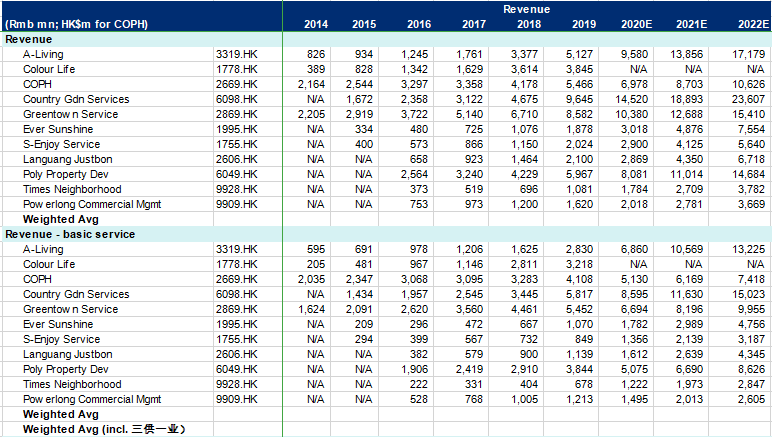The width and height of the screenshot is (772, 437).
Task: Click Greentown Service basic 2014 value 1,624
Action: [311, 310]
